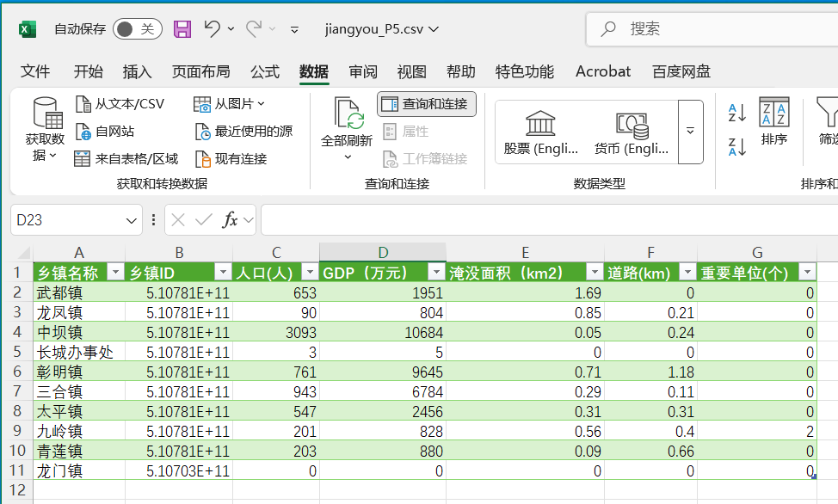Screen dimensions: 838x504
Task: Switch to the 视图 tab
Action: (x=411, y=71)
